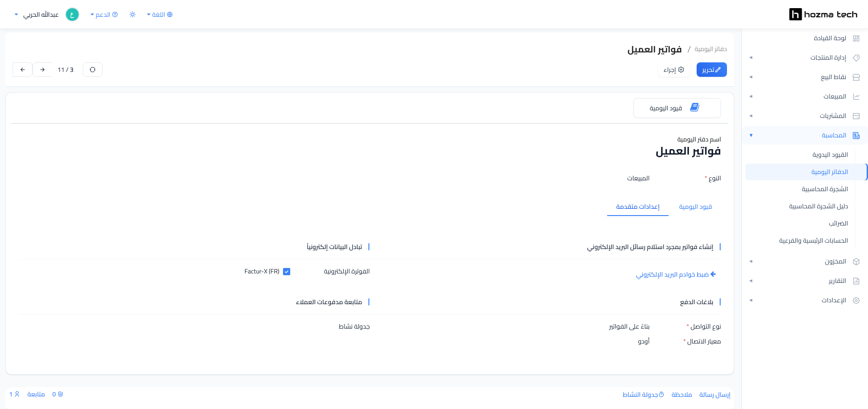Open ضبط خوادم البريد الإلكتروني link
Screen dimensions: 868x409
[676, 275]
